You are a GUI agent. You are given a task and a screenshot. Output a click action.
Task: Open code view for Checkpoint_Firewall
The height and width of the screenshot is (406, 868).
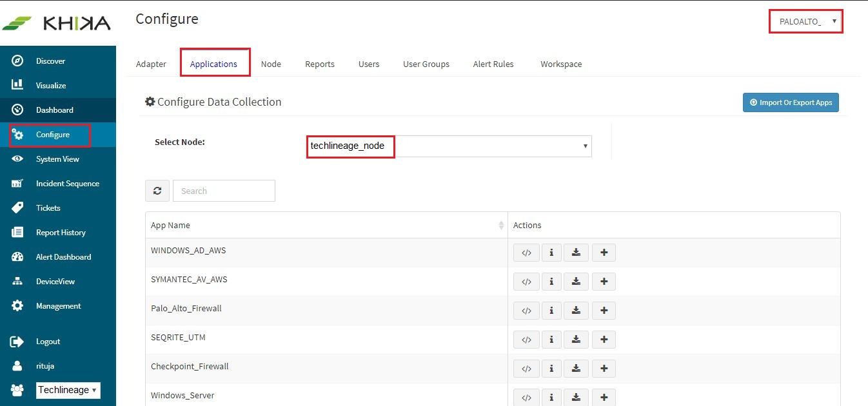526,369
